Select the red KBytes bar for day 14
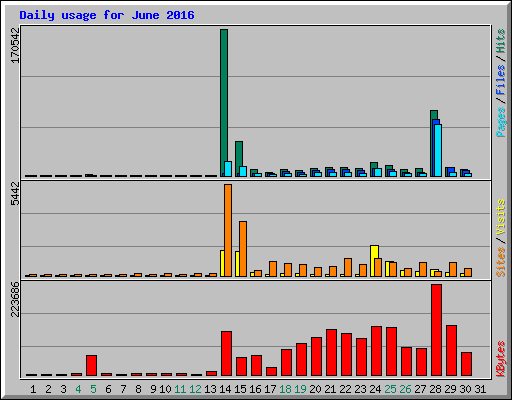The height and width of the screenshot is (400, 512). click(x=226, y=353)
